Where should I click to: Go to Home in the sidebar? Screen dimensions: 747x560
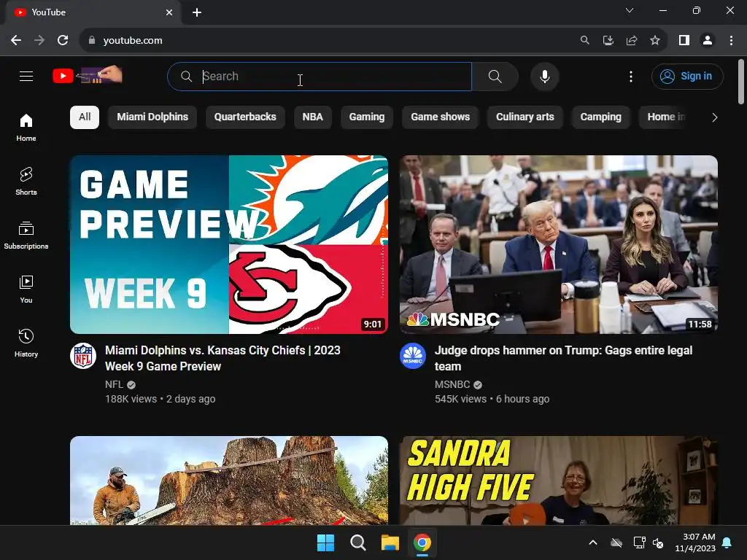[x=26, y=127]
